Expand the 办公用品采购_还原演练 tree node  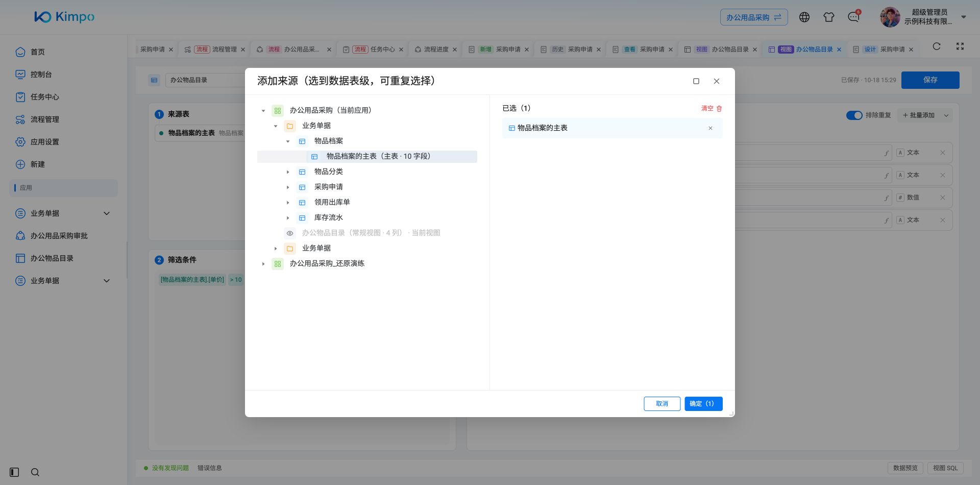coord(263,264)
